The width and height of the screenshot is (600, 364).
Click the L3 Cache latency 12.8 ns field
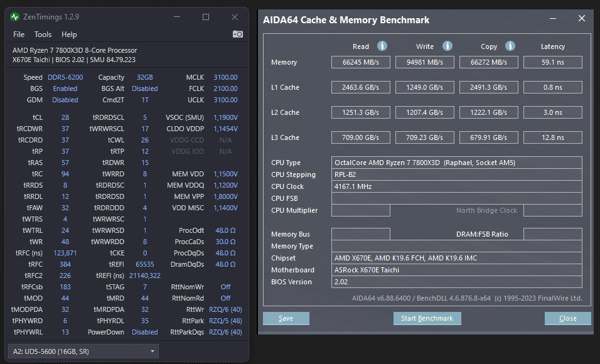553,137
